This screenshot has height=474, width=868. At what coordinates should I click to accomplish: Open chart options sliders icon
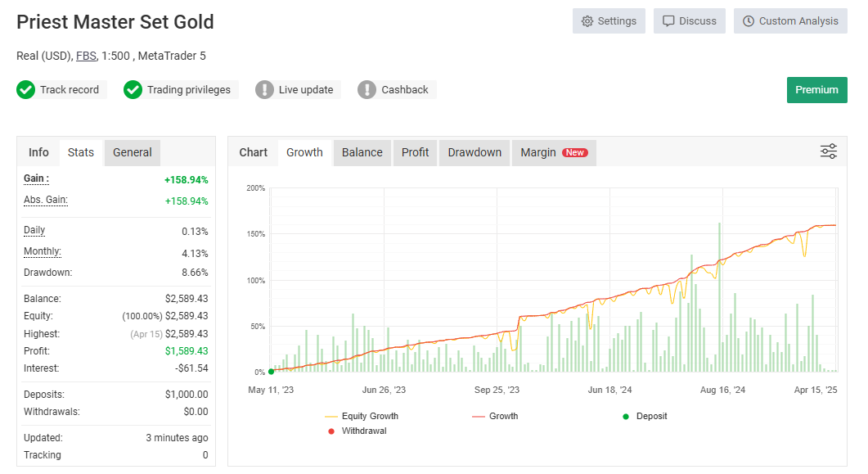click(x=828, y=151)
